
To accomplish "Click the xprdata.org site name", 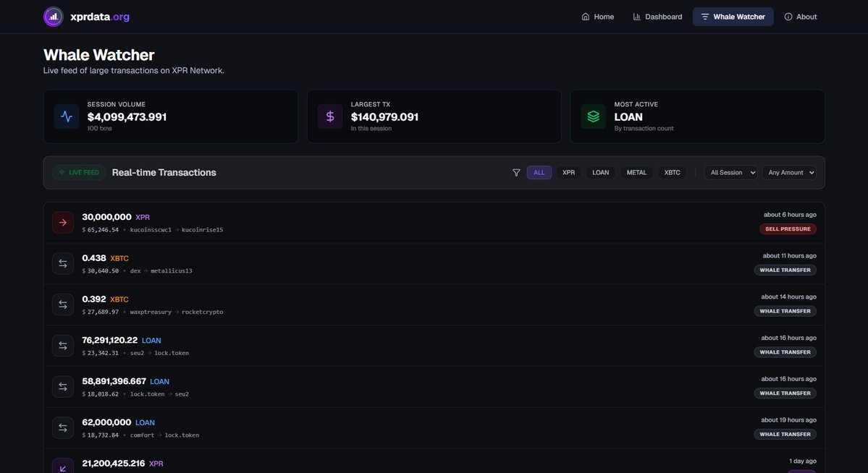I will pyautogui.click(x=100, y=17).
